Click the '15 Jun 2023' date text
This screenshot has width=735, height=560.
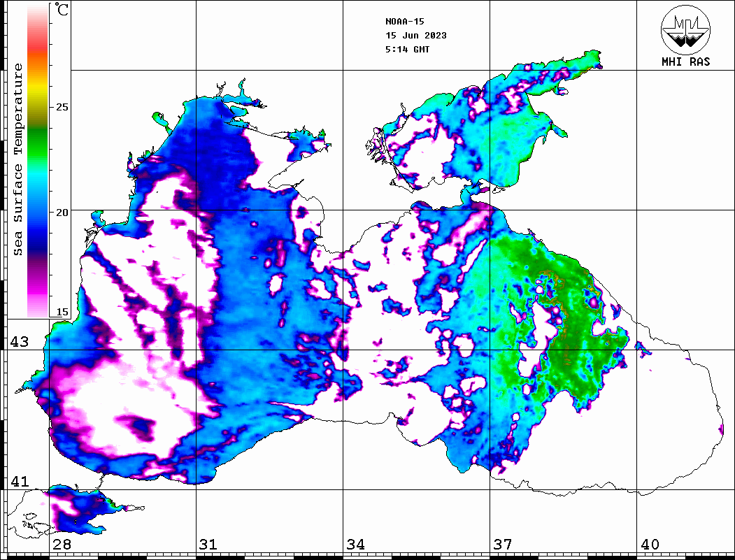click(416, 36)
